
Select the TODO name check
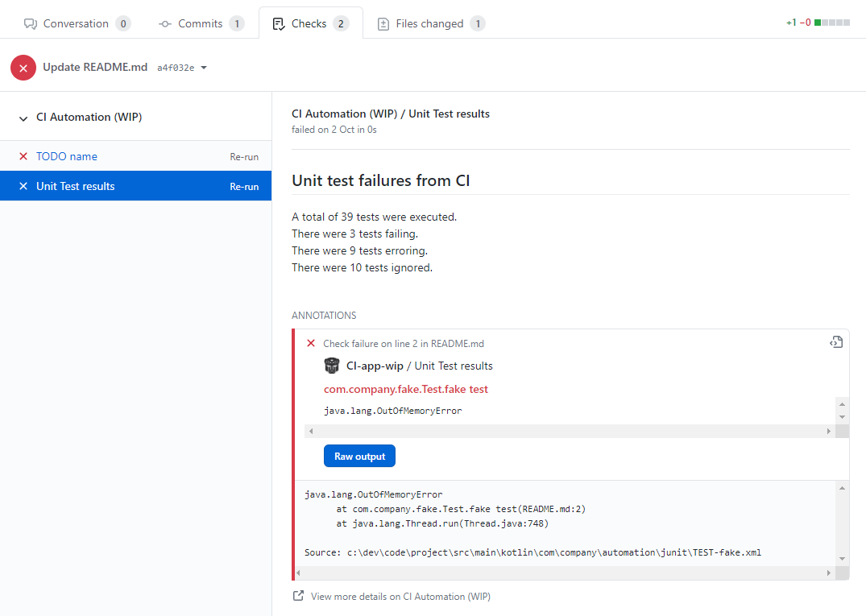(67, 157)
